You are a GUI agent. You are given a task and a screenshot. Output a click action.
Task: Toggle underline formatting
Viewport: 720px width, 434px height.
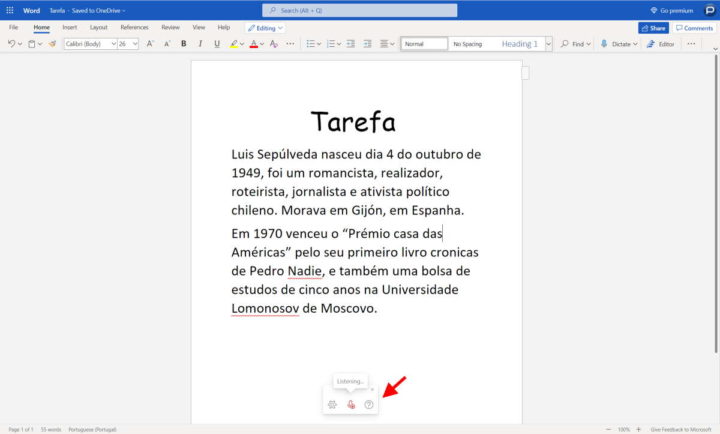[217, 44]
